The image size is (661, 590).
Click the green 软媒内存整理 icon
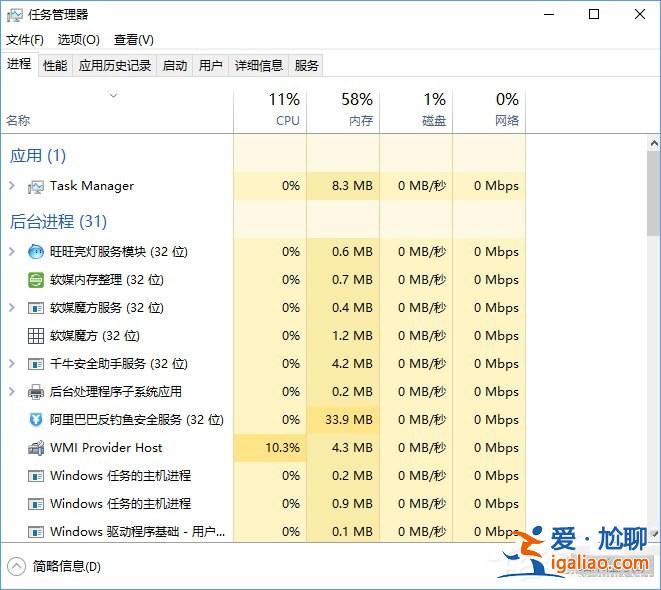coord(36,280)
